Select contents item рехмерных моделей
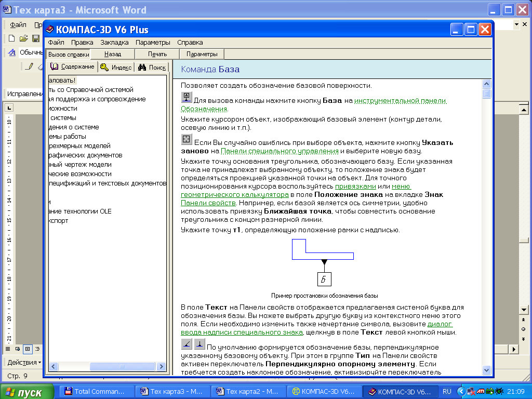This screenshot has width=532, height=399. click(x=79, y=146)
